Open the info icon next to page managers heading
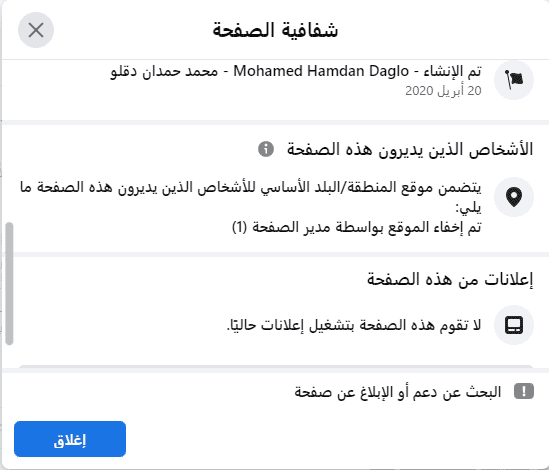This screenshot has width=549, height=470. 266,149
